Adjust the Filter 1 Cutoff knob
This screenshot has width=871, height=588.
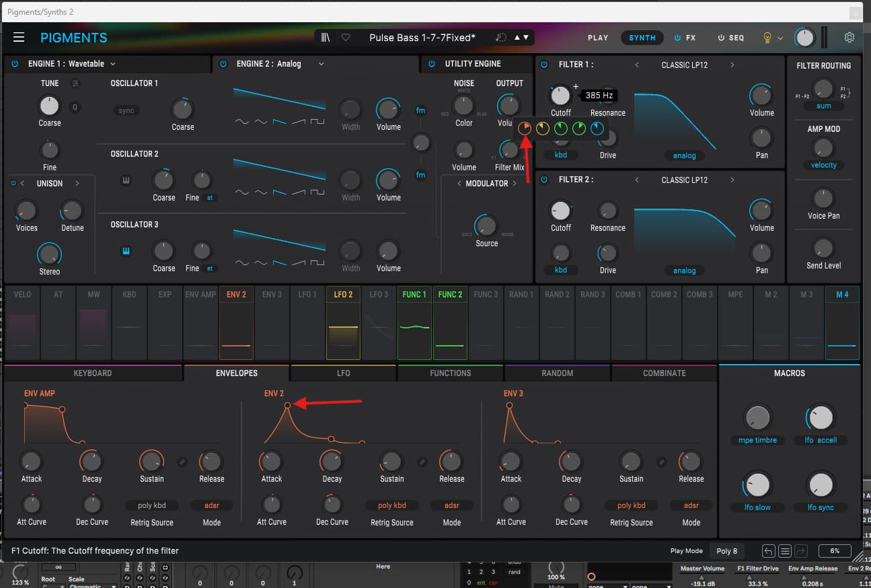pos(560,96)
